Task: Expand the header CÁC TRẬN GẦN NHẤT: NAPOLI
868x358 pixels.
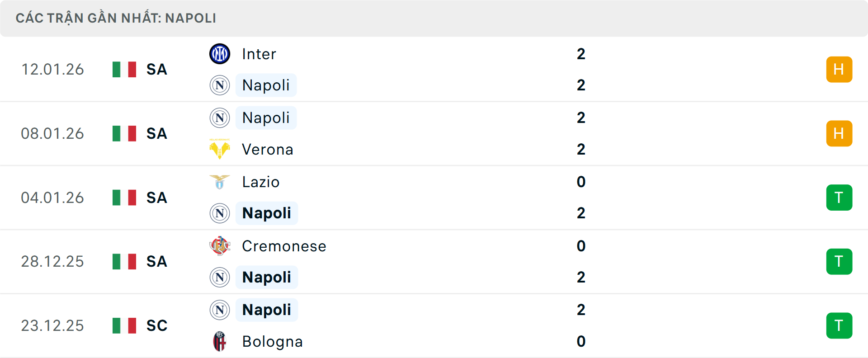Action: 116,18
